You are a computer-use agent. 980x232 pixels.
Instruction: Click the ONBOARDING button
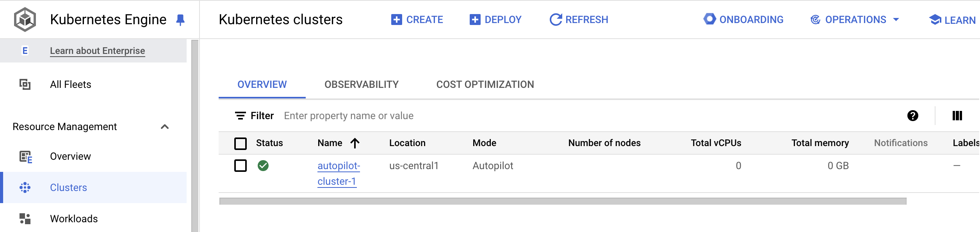(743, 19)
